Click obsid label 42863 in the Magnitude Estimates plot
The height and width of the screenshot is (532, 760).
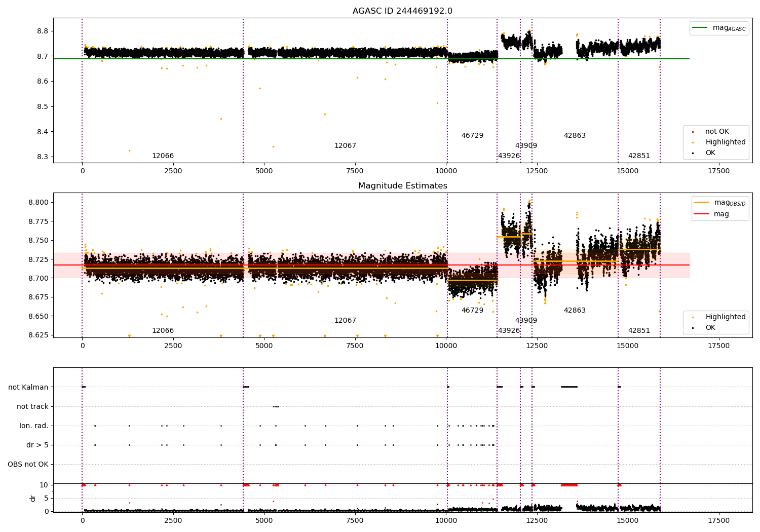pos(575,311)
